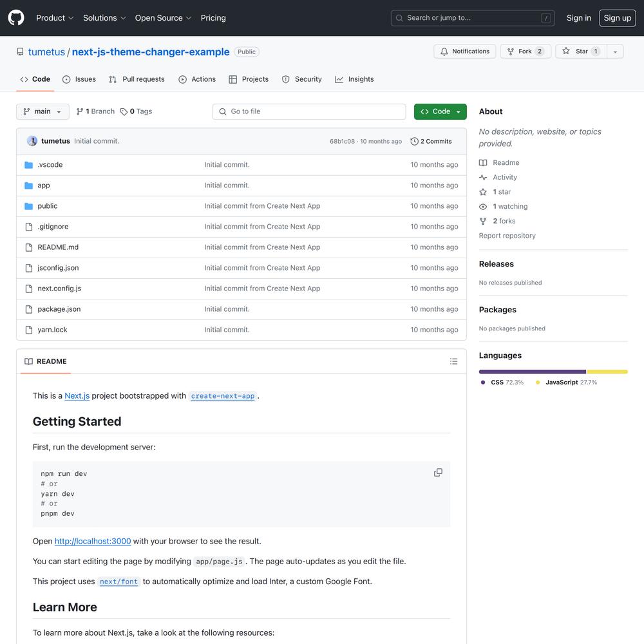
Task: Click the Report repository link
Action: [x=507, y=236]
